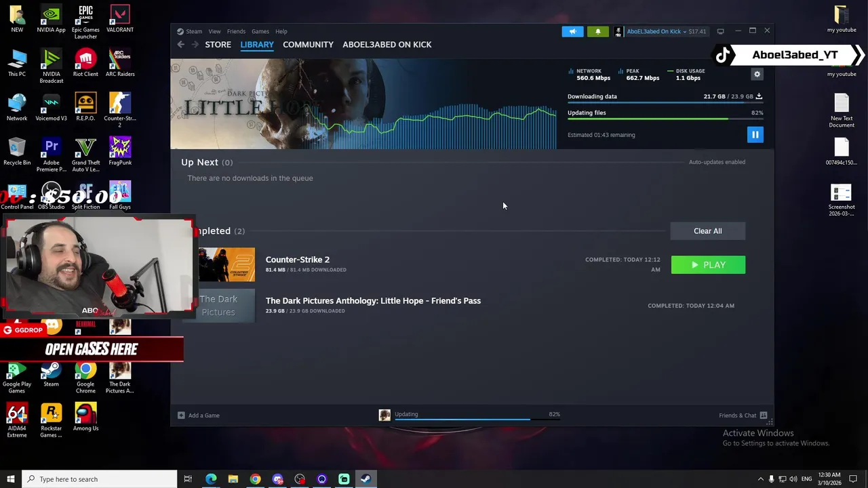Open the ABOEL3ABED ON KICK profile tab
The image size is (868, 488).
pos(387,45)
